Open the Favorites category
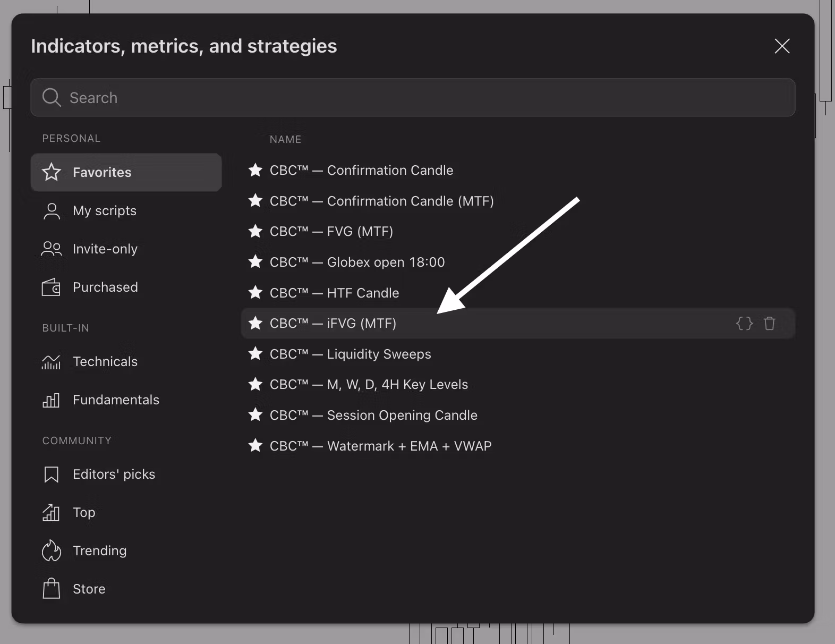The image size is (835, 644). click(126, 172)
